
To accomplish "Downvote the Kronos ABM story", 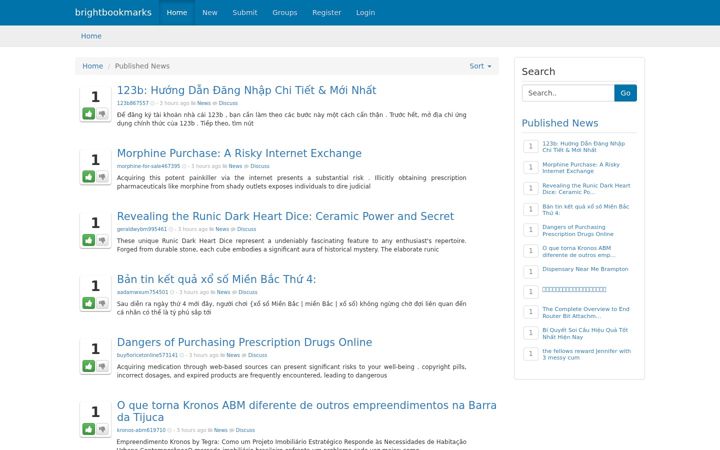I will point(102,429).
